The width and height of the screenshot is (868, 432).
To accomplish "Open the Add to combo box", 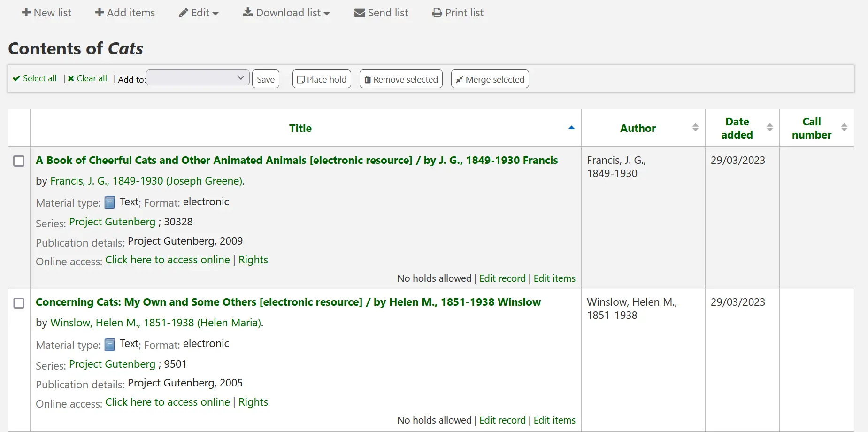I will tap(198, 78).
